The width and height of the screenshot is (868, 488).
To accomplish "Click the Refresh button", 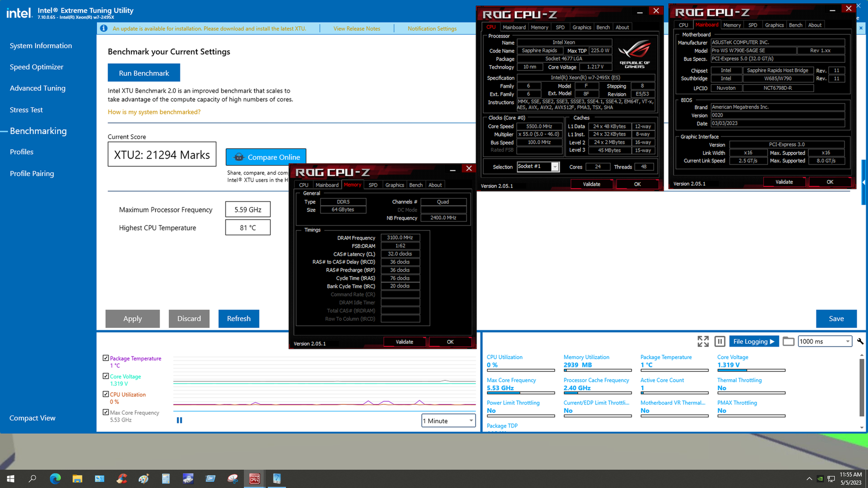I will (239, 319).
